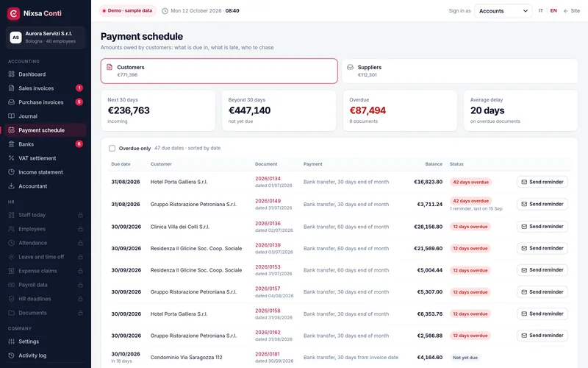Click the clock icon next to the date

tap(165, 11)
